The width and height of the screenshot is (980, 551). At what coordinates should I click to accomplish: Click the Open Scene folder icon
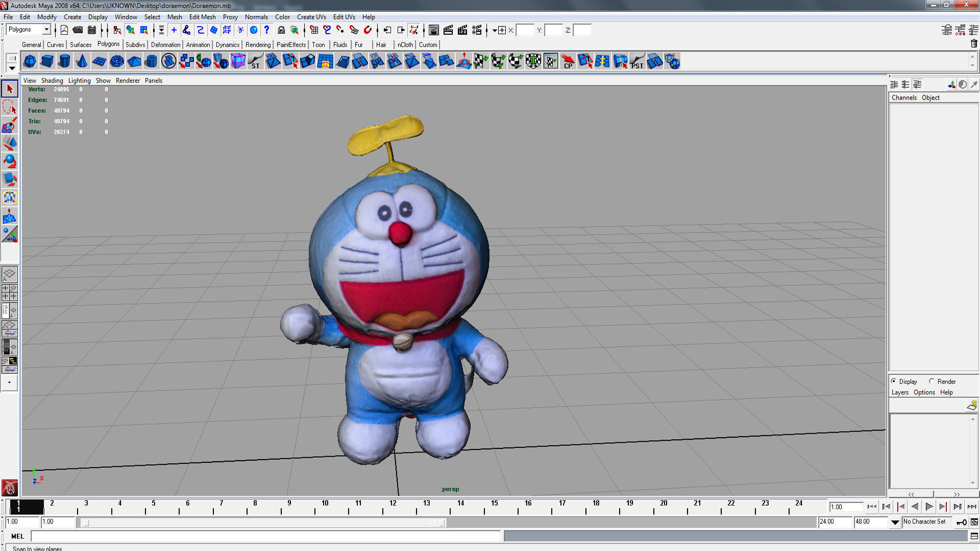point(78,30)
